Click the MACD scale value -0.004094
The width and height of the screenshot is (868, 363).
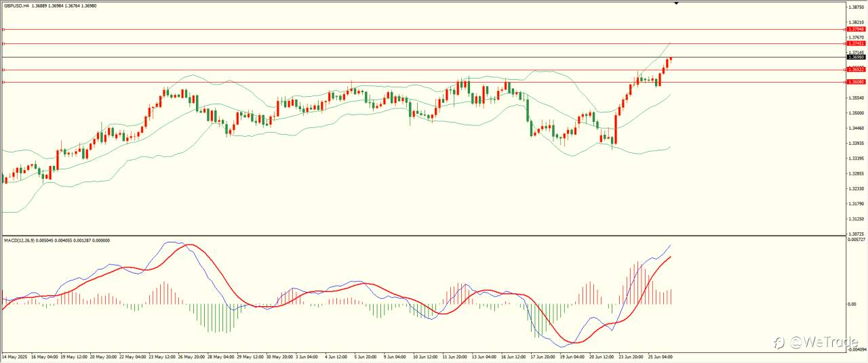tap(856, 350)
